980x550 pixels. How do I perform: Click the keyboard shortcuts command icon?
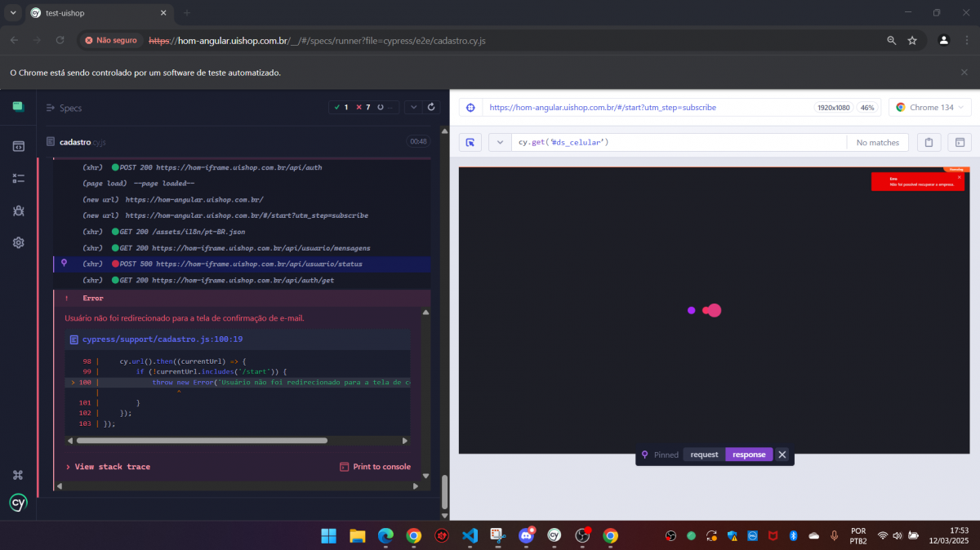[x=18, y=475]
